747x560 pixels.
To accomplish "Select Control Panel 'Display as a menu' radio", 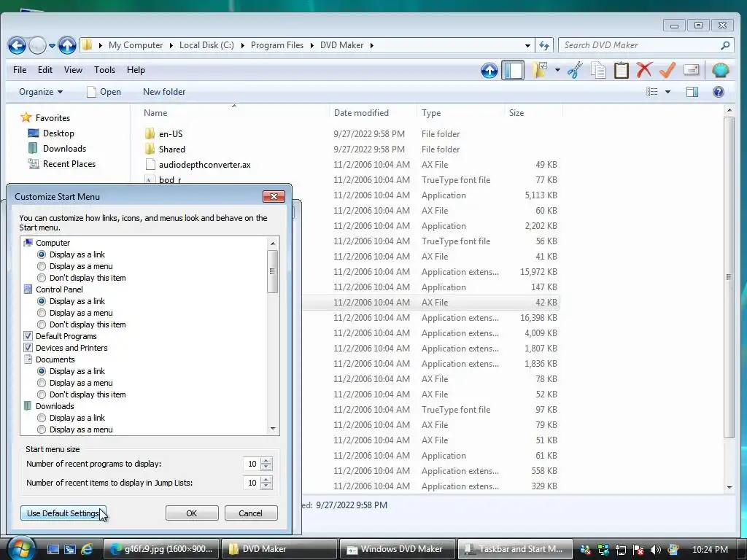I will (42, 313).
